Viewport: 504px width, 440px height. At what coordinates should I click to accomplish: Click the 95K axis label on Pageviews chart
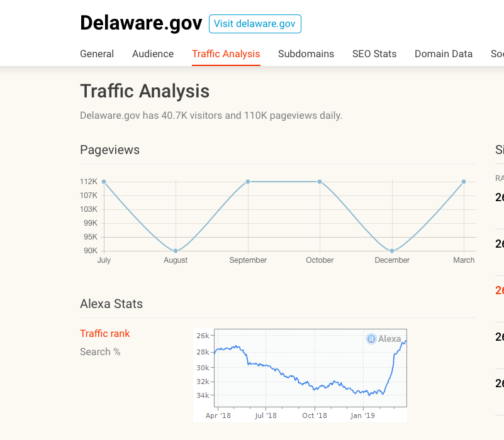(x=91, y=237)
